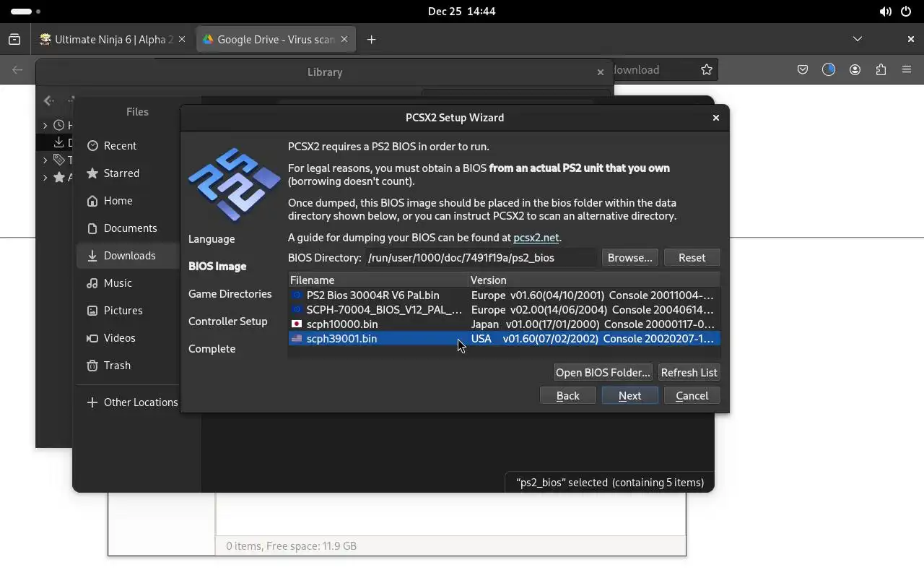
Task: Open Pictures in Files sidebar
Action: pos(128,310)
